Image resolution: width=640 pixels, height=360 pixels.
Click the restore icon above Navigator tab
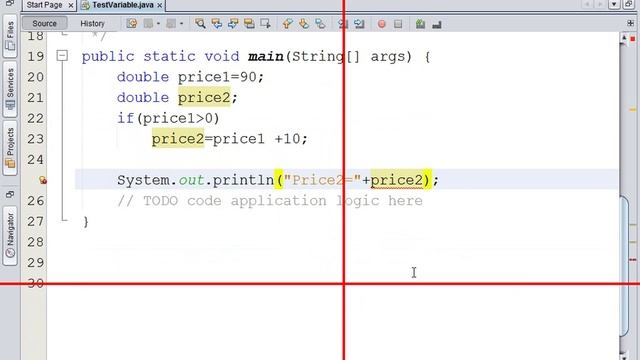pos(10,194)
